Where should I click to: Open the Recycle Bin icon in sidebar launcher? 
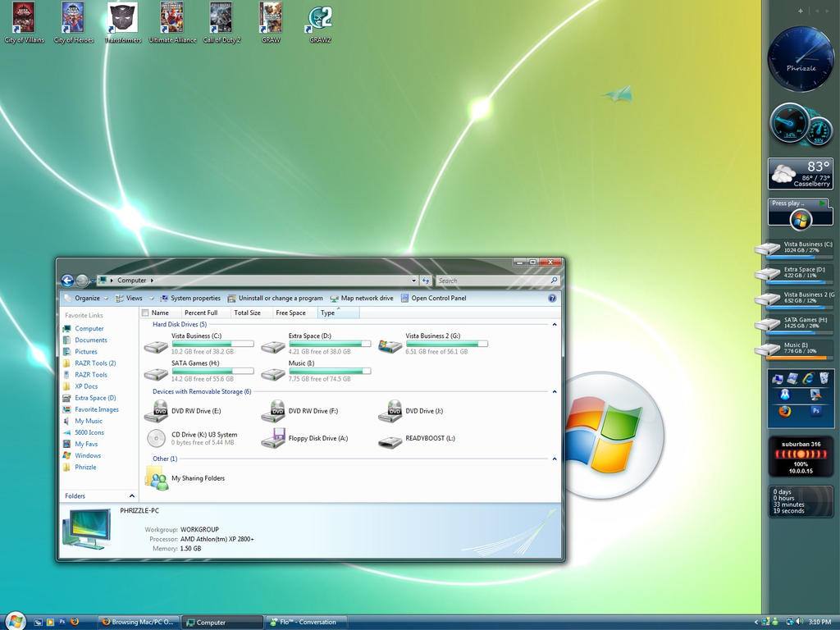(x=824, y=377)
